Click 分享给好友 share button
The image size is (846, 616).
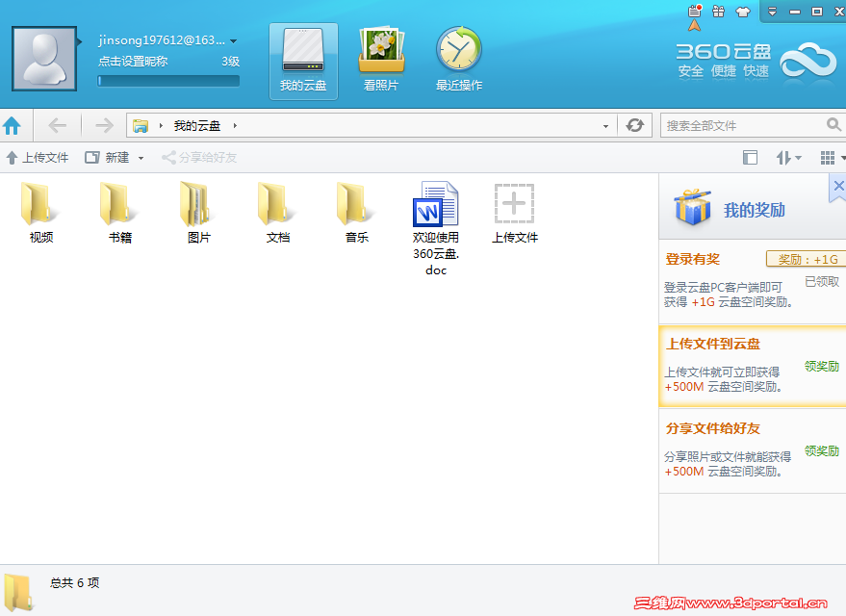click(x=199, y=158)
